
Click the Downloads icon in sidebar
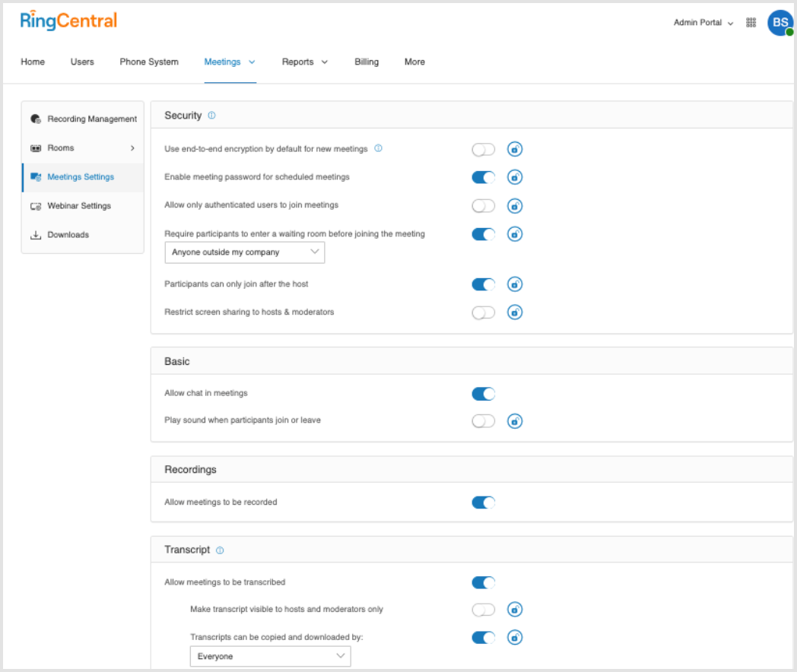click(x=36, y=235)
